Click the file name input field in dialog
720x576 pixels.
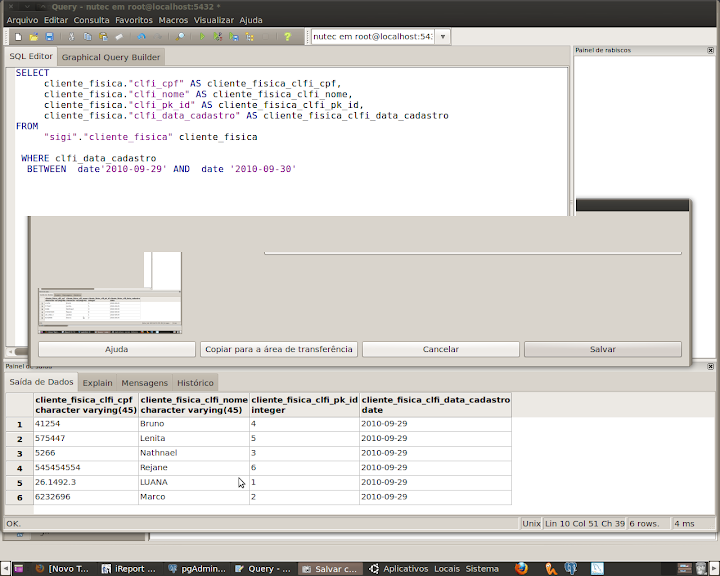(x=472, y=253)
